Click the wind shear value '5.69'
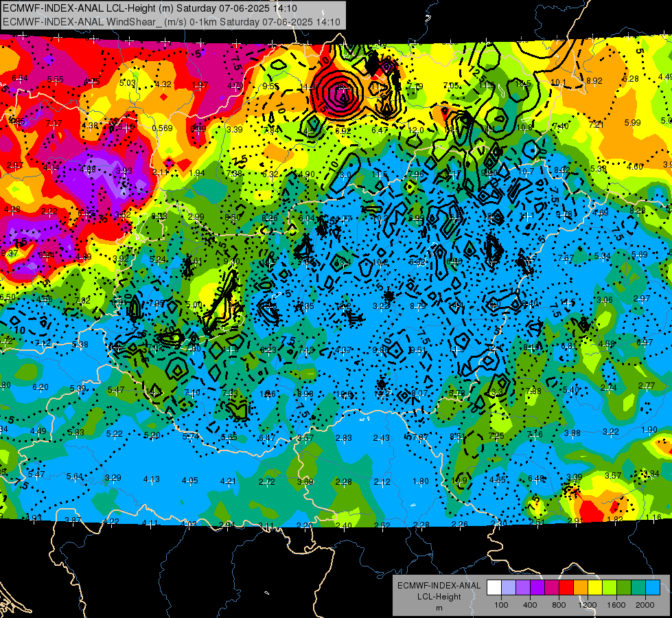The image size is (672, 618). 640,254
